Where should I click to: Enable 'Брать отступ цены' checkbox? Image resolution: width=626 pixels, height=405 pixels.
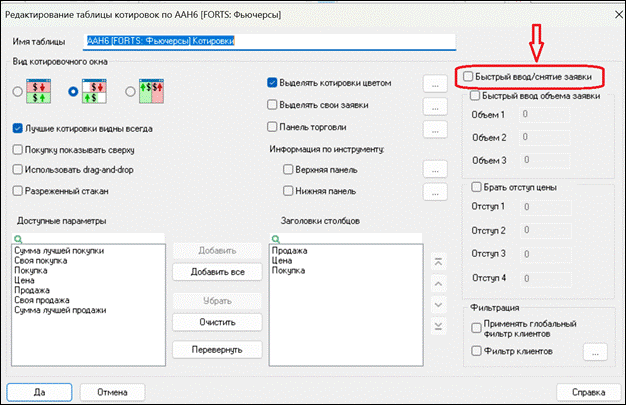coord(476,187)
